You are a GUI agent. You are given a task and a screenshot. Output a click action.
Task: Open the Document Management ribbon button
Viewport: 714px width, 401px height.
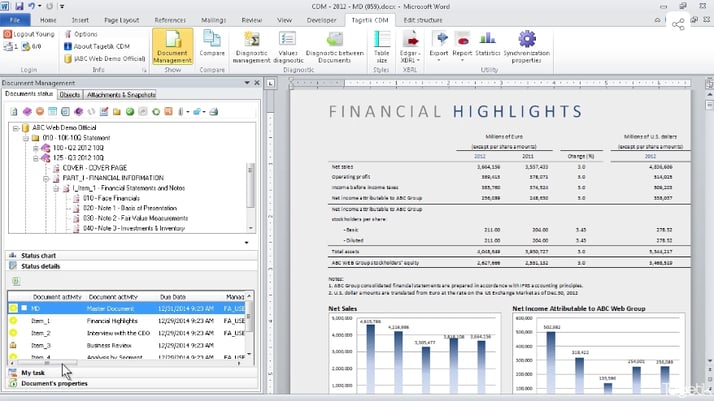pos(173,46)
